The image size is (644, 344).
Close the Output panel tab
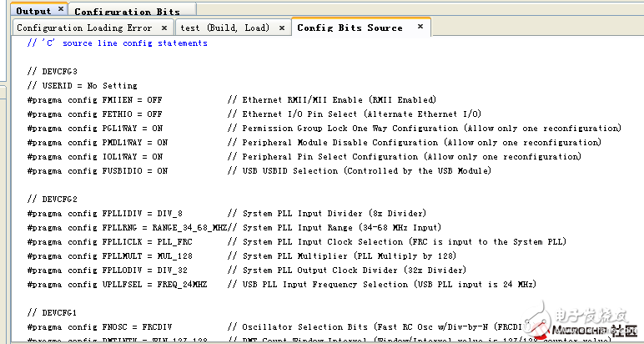click(60, 10)
